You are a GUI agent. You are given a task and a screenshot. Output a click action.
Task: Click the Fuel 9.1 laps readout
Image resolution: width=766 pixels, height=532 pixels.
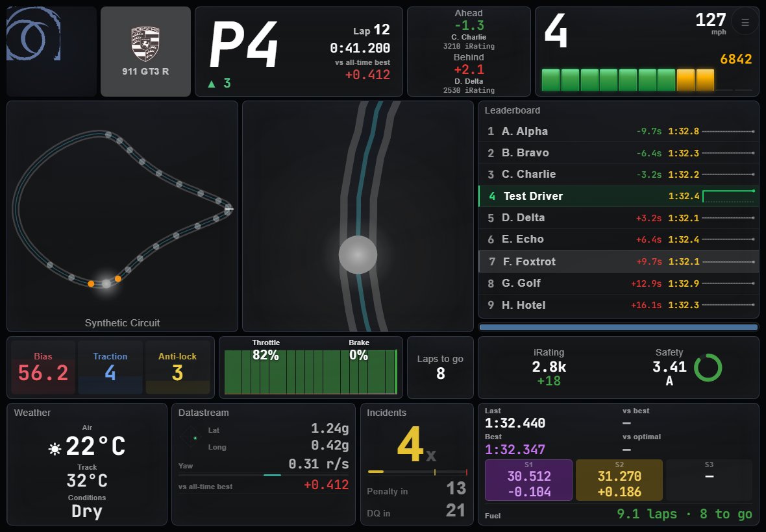pyautogui.click(x=684, y=514)
